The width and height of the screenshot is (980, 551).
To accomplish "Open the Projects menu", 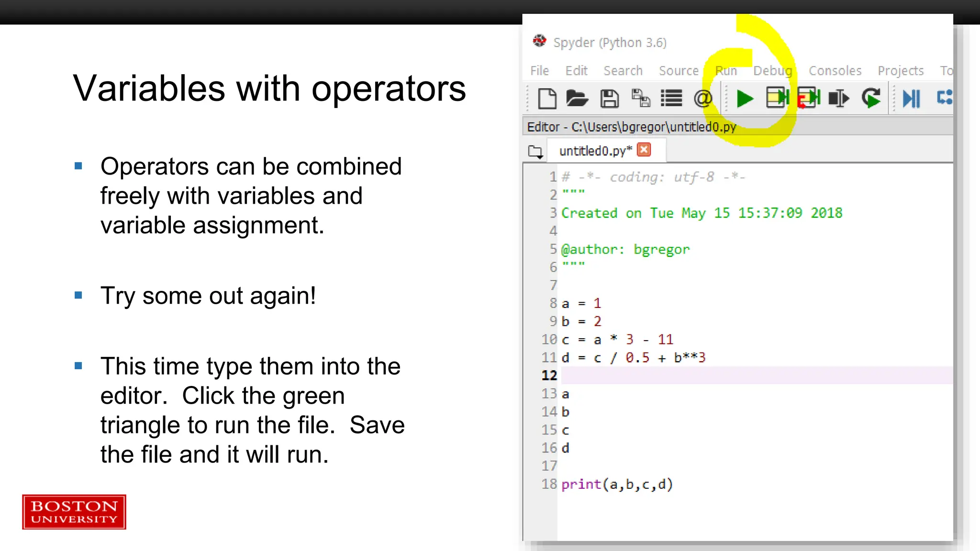I will point(900,71).
